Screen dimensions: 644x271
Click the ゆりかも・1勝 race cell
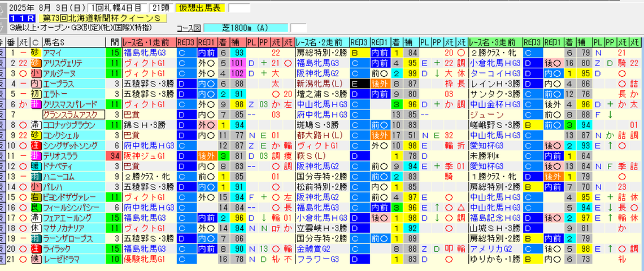point(495,259)
